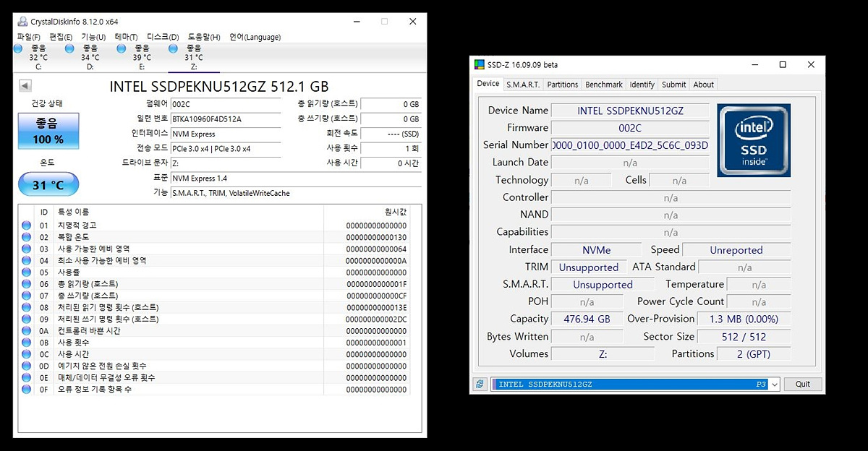868x451 pixels.
Task: Click the status orb for 치명적 경고 row
Action: [x=27, y=225]
